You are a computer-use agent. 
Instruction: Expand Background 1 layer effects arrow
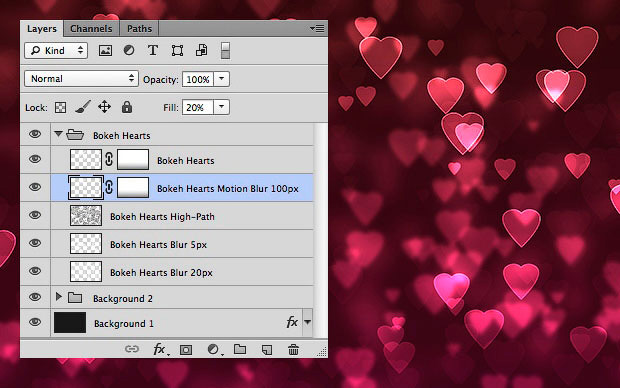[x=307, y=322]
